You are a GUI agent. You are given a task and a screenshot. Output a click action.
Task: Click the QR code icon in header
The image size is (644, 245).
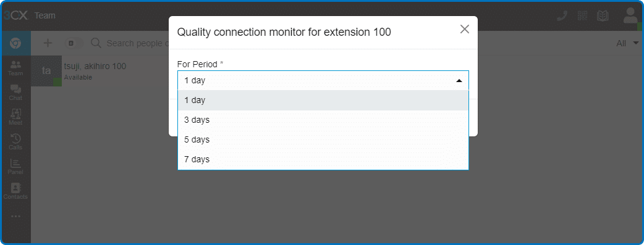[x=582, y=16]
